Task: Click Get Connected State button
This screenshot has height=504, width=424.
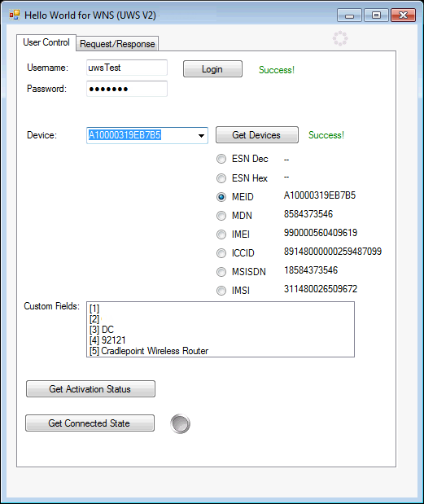Action: pos(90,423)
